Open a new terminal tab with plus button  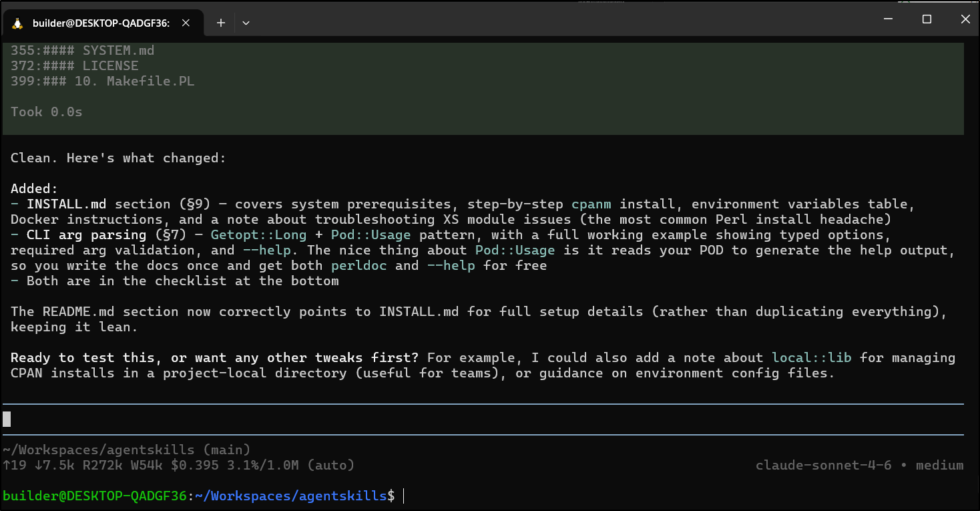coord(221,23)
